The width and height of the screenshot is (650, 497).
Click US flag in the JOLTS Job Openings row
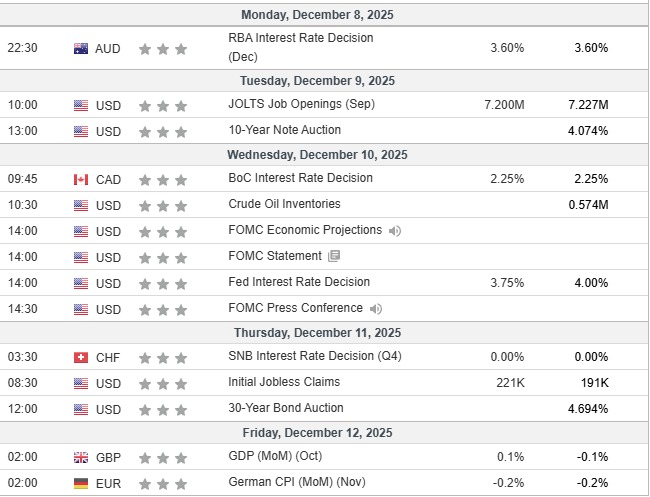[x=81, y=105]
